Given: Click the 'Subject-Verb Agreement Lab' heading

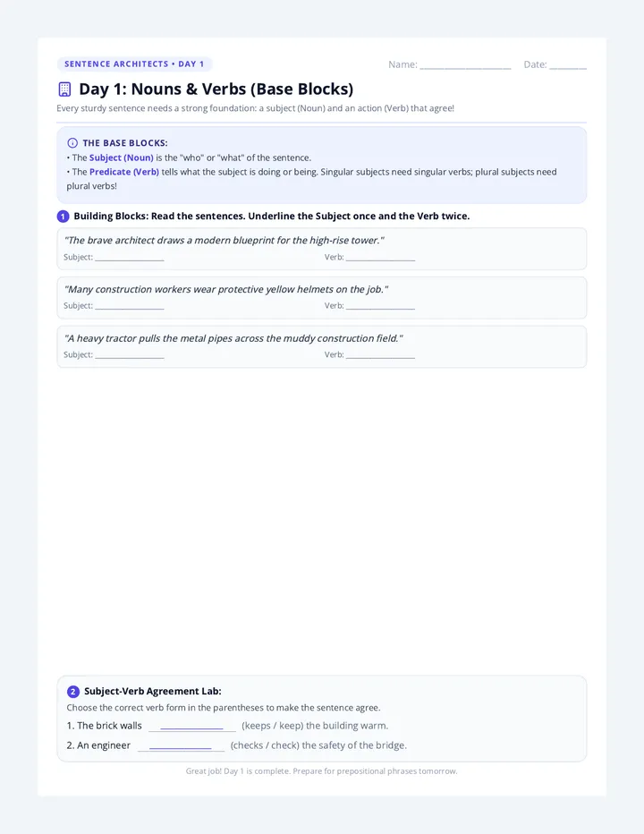Looking at the screenshot, I should click(x=153, y=692).
